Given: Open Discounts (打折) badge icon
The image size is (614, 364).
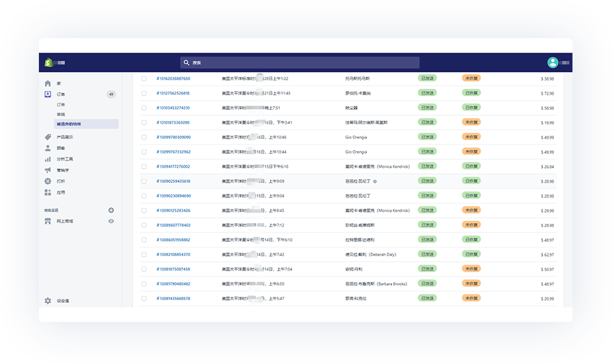Looking at the screenshot, I should pos(47,181).
